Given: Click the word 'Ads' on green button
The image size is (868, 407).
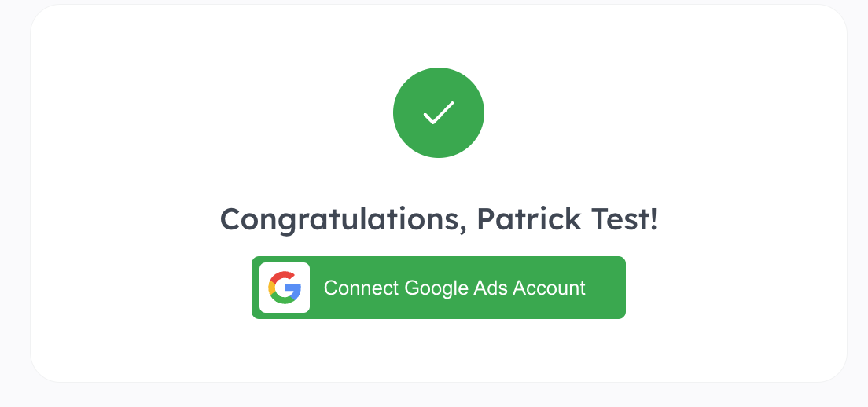Looking at the screenshot, I should [x=491, y=288].
